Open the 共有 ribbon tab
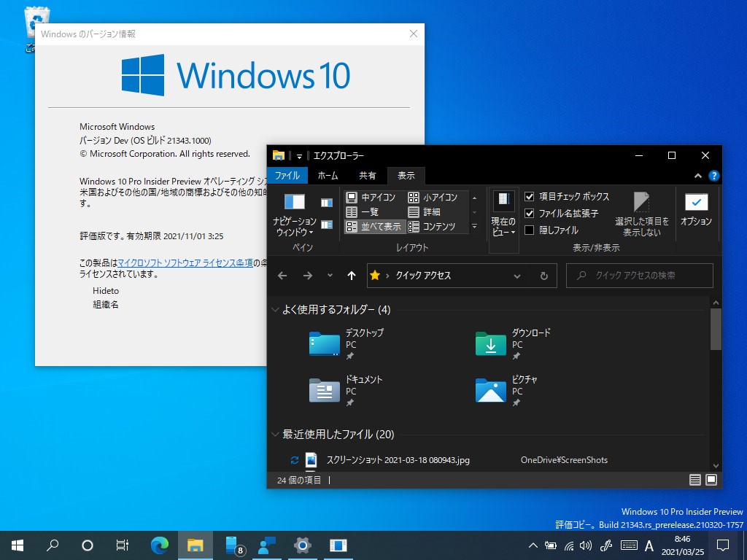 (x=368, y=176)
